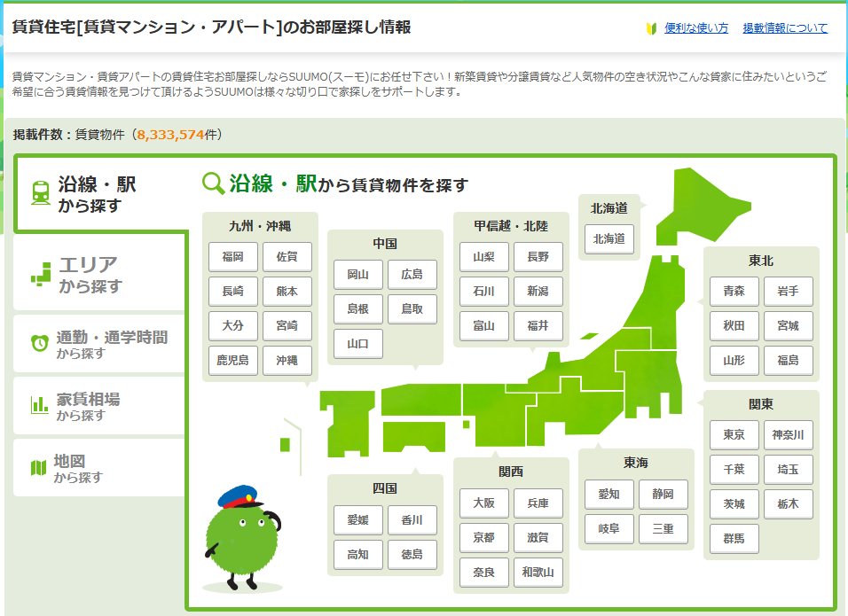Screen dimensions: 848x616
Task: Choose 三重 prefecture button
Action: pos(663,529)
